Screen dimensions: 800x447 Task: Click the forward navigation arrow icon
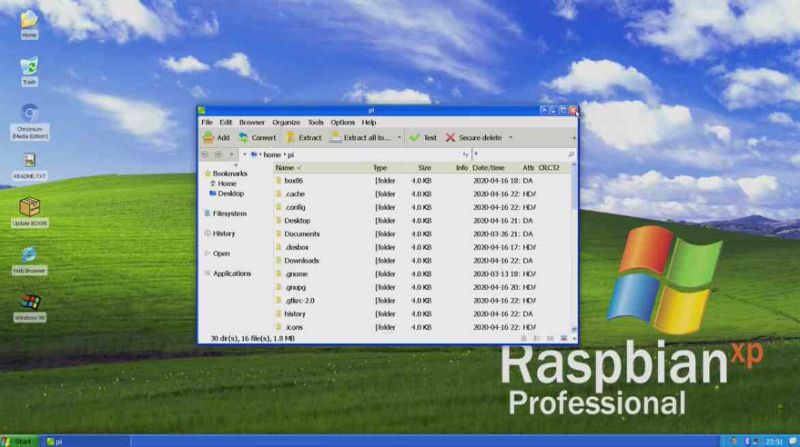tap(218, 155)
